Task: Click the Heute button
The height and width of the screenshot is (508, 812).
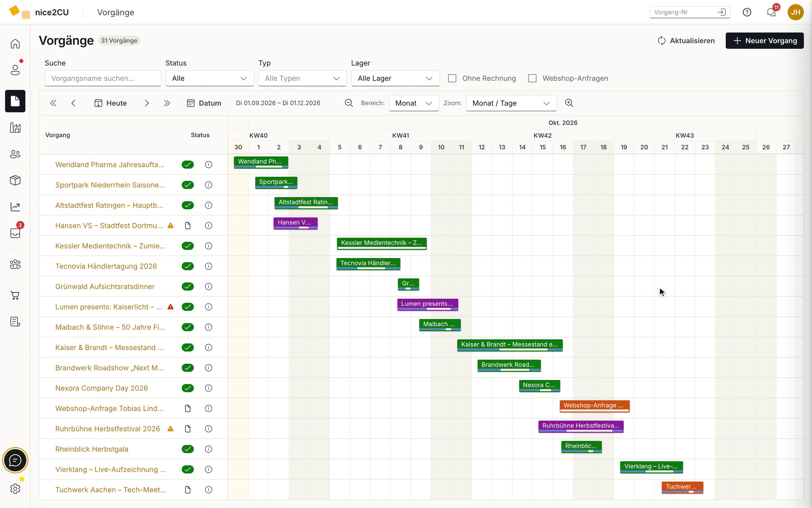Action: point(111,103)
